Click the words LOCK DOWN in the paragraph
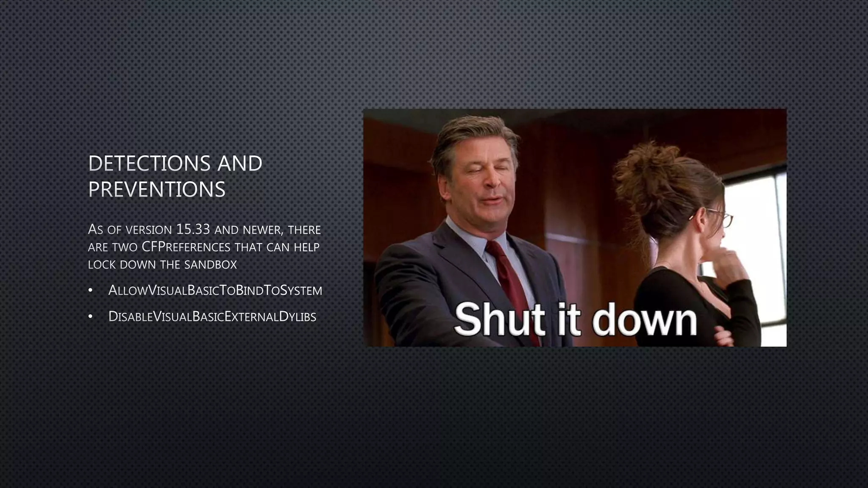Viewport: 868px width, 488px height. (x=122, y=265)
